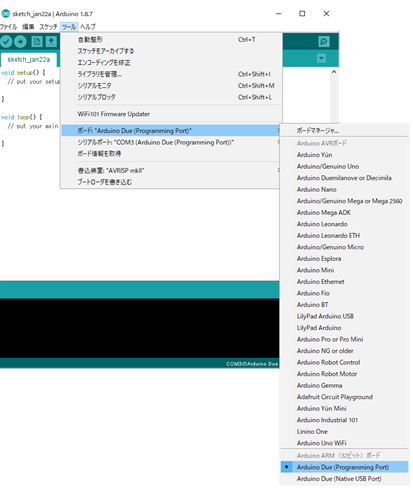Click the Open sketch up-arrow icon
This screenshot has width=413, height=488.
click(x=51, y=41)
